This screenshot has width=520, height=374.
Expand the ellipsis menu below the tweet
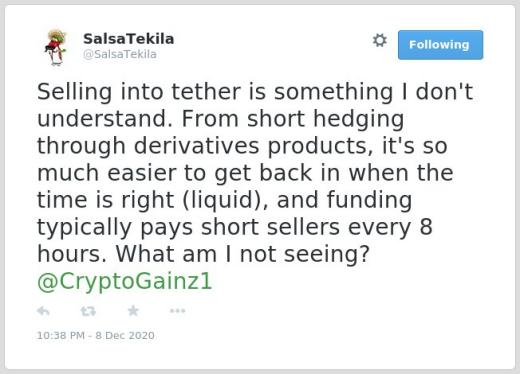pyautogui.click(x=177, y=311)
